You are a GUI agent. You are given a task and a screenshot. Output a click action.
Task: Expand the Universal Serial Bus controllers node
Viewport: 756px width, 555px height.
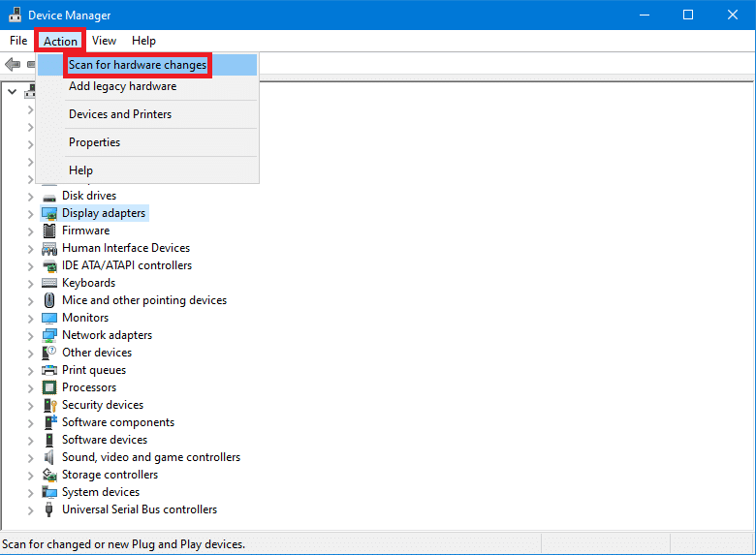point(30,510)
